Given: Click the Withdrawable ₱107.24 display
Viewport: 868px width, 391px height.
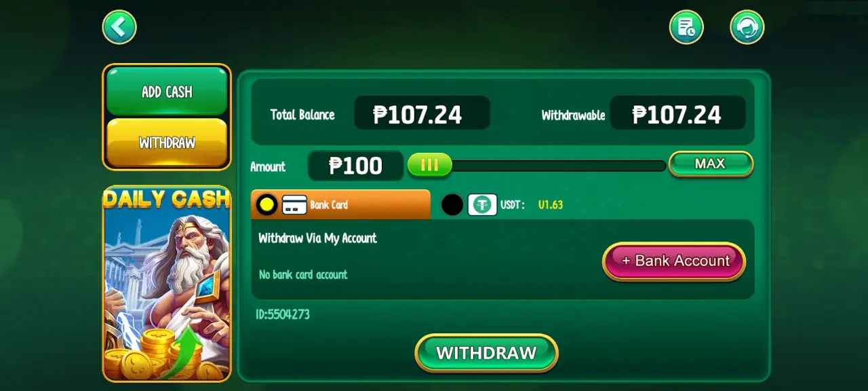Looking at the screenshot, I should point(677,113).
